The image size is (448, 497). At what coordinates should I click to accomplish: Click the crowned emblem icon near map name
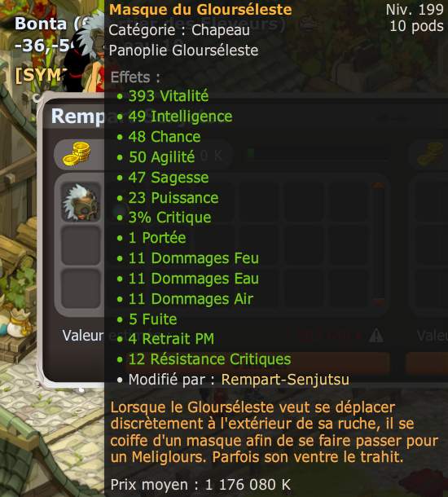(x=309, y=24)
